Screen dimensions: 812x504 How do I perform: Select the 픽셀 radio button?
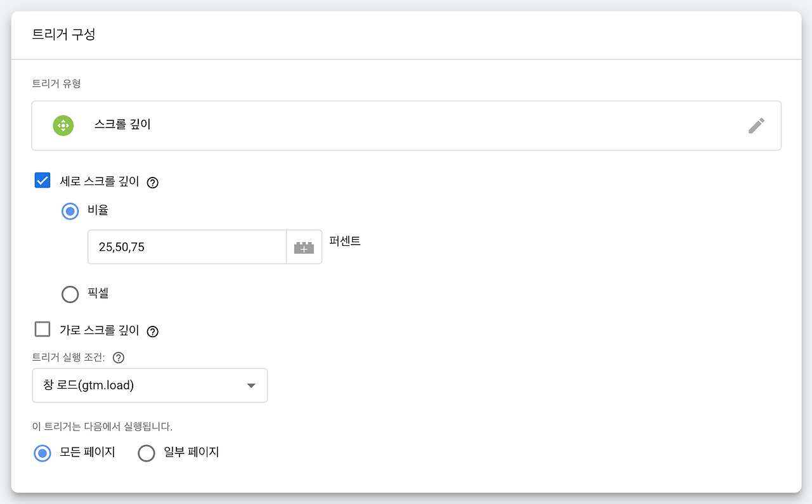[70, 294]
